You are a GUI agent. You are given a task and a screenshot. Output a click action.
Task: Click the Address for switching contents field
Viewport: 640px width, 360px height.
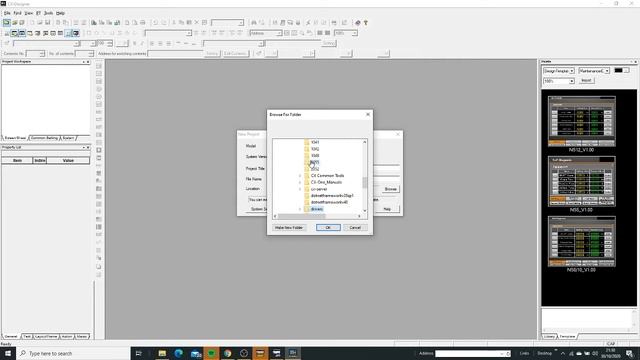(175, 53)
